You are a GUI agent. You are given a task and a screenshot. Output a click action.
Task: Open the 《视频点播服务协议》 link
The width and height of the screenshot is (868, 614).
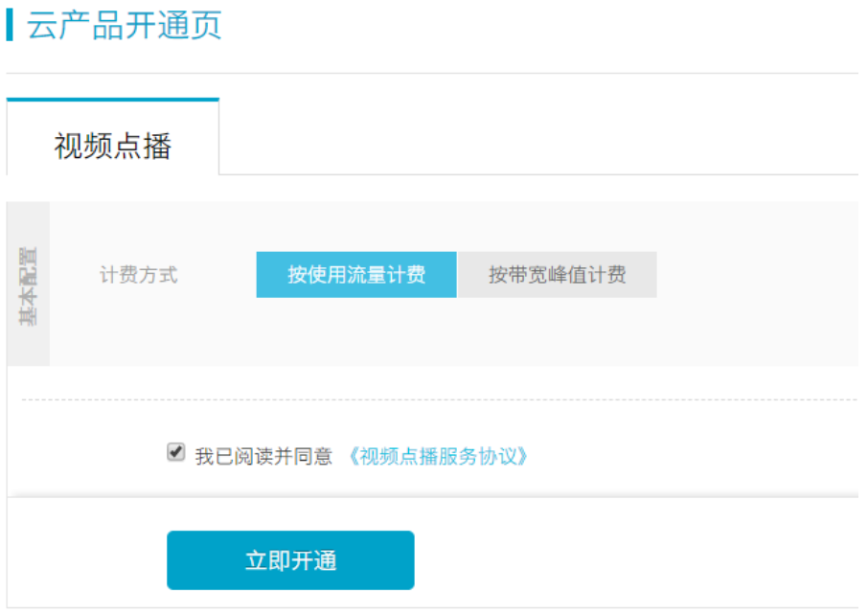[x=437, y=456]
